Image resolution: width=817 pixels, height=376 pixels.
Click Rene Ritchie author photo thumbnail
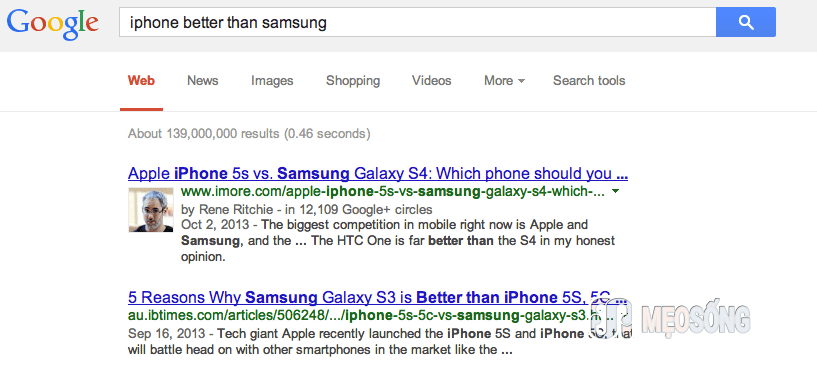pyautogui.click(x=151, y=210)
